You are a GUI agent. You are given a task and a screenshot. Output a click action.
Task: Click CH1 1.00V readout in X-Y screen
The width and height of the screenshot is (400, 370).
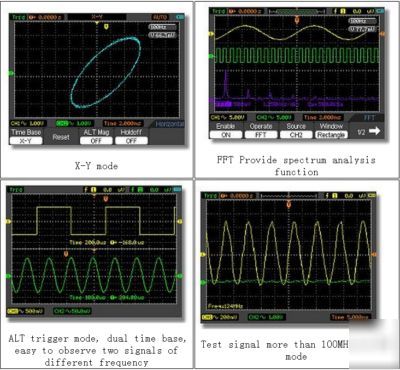click(x=28, y=124)
